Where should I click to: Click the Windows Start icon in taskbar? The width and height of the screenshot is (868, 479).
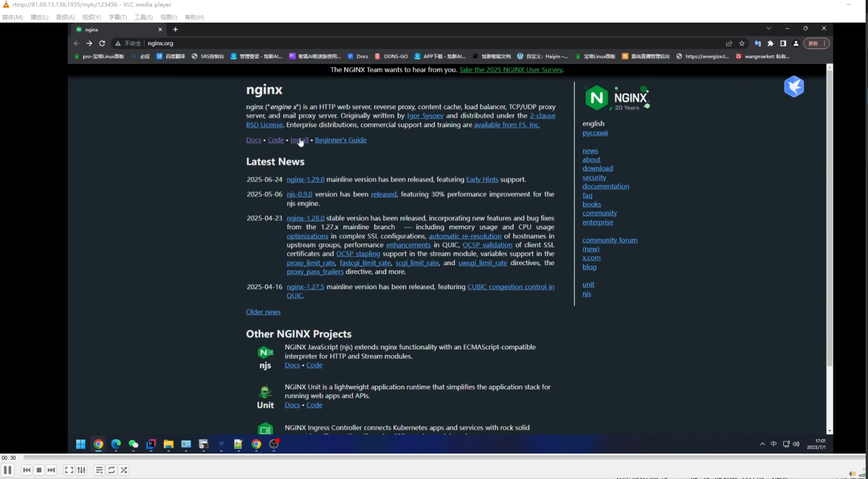coord(81,445)
